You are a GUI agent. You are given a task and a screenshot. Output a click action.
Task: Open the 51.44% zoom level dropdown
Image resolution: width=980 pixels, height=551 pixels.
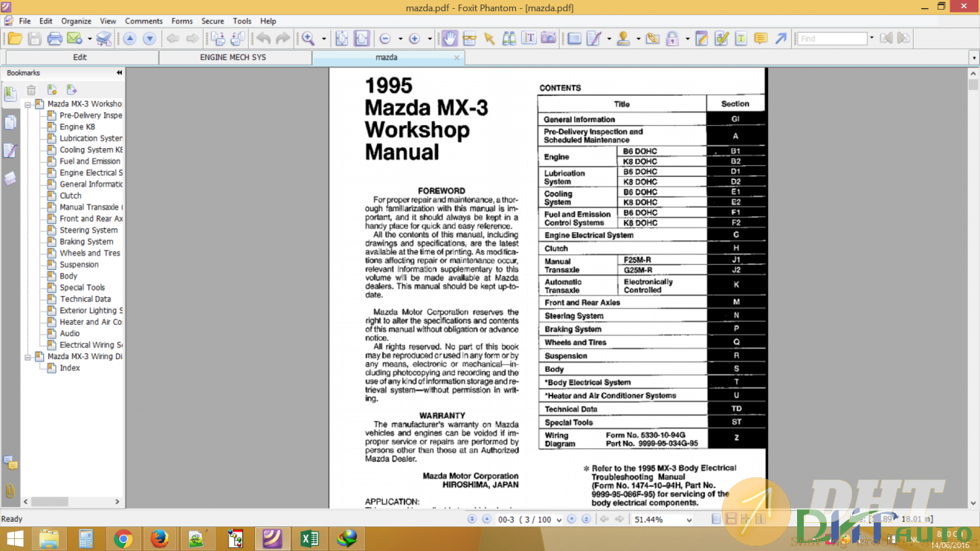point(688,520)
